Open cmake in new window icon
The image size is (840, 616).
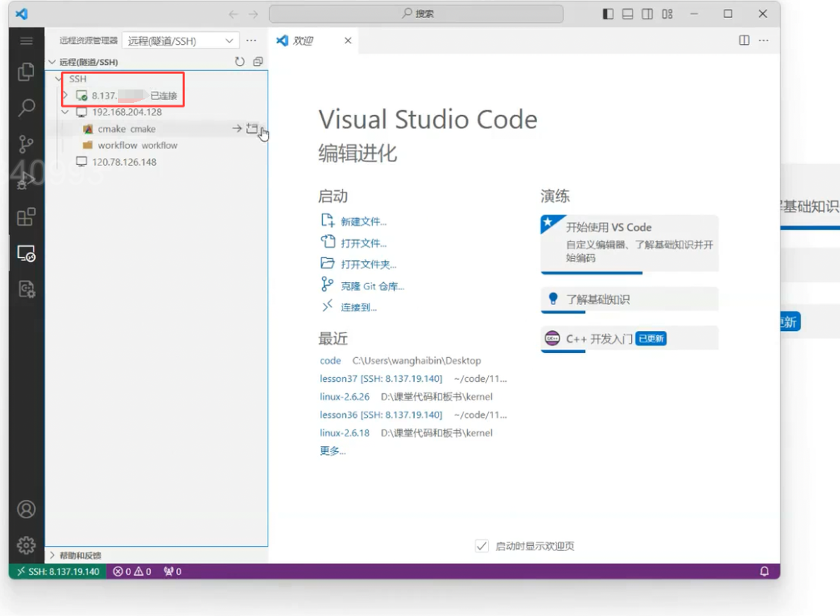tap(252, 128)
